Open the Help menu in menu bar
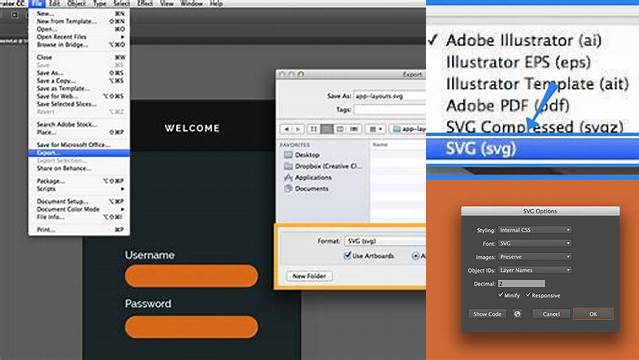The width and height of the screenshot is (639, 360). (216, 4)
